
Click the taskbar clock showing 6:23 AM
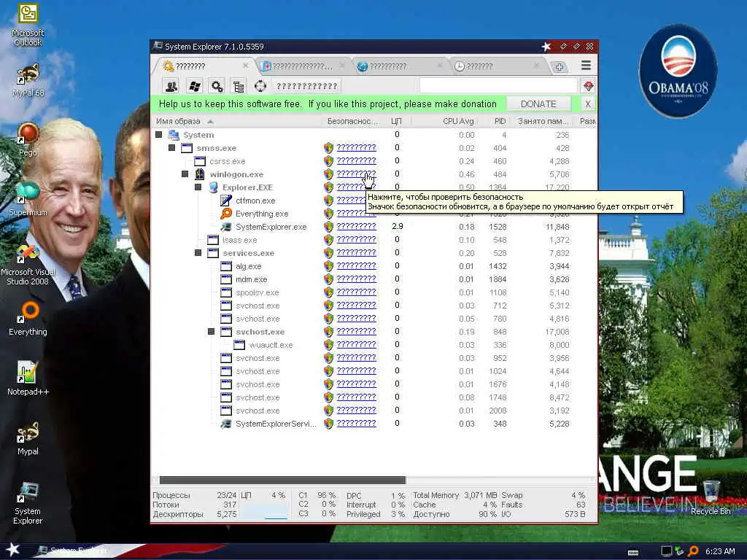point(720,551)
